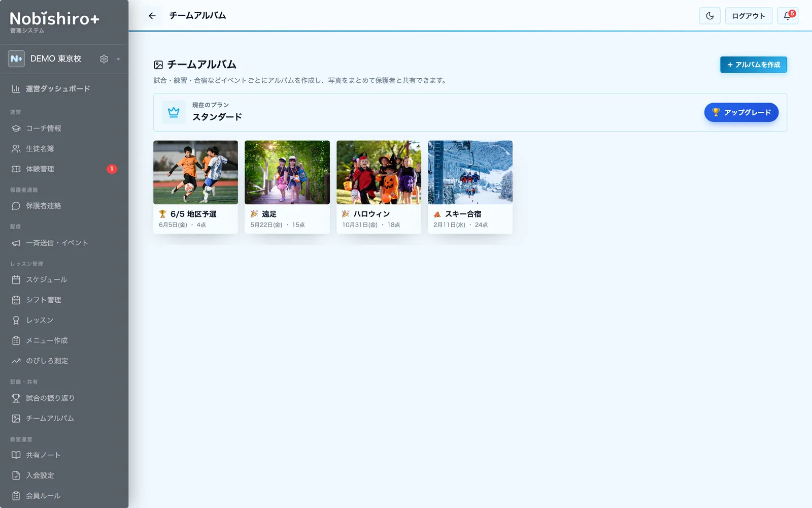Open notifications bell icon
812x508 pixels.
788,16
